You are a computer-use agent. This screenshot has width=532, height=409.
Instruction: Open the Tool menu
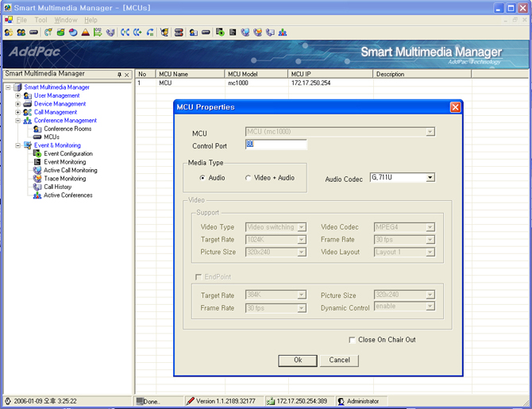pyautogui.click(x=40, y=20)
